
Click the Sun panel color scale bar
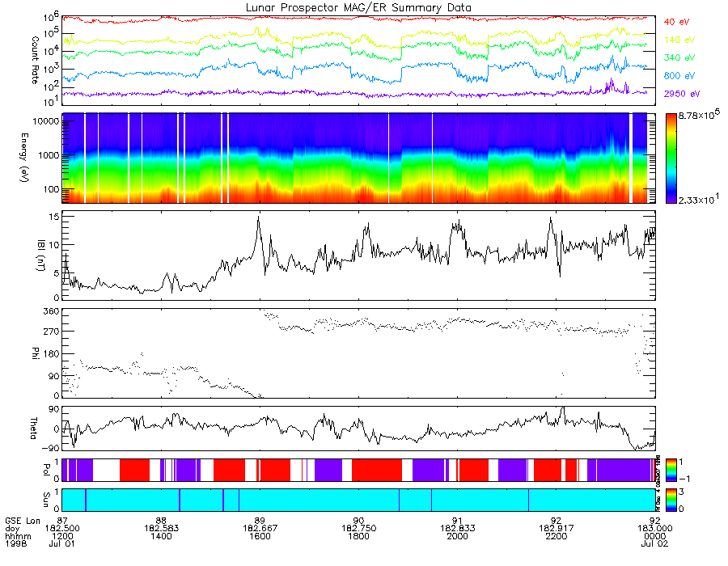click(671, 500)
